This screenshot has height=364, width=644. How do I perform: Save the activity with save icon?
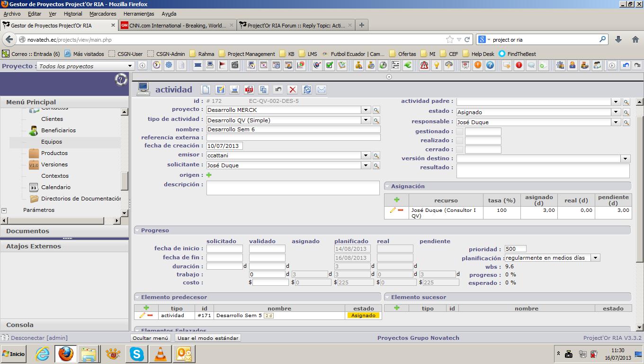[220, 90]
